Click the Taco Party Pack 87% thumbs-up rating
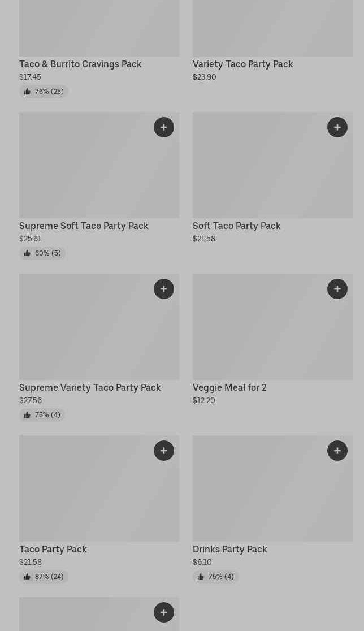364x631 pixels. pos(44,577)
